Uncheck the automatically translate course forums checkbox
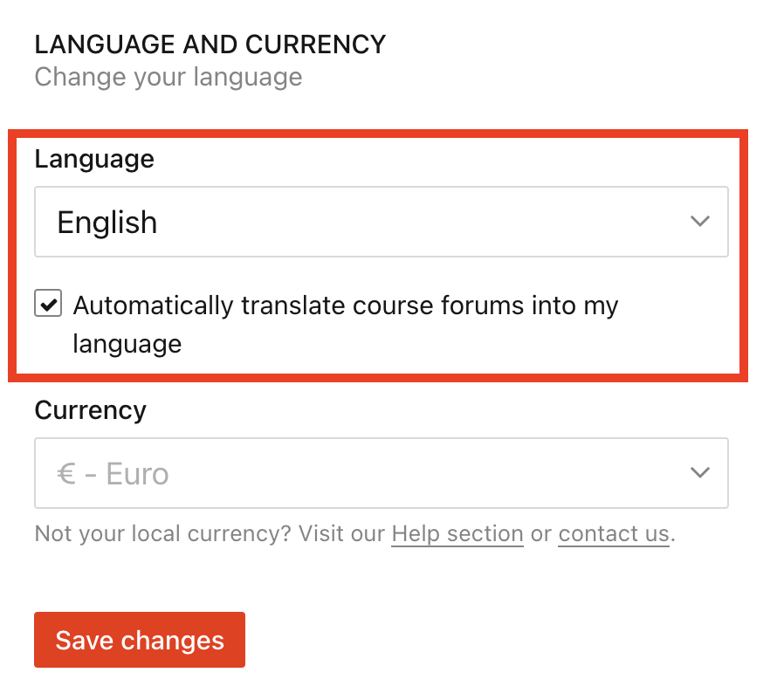Image resolution: width=777 pixels, height=700 pixels. 48,303
